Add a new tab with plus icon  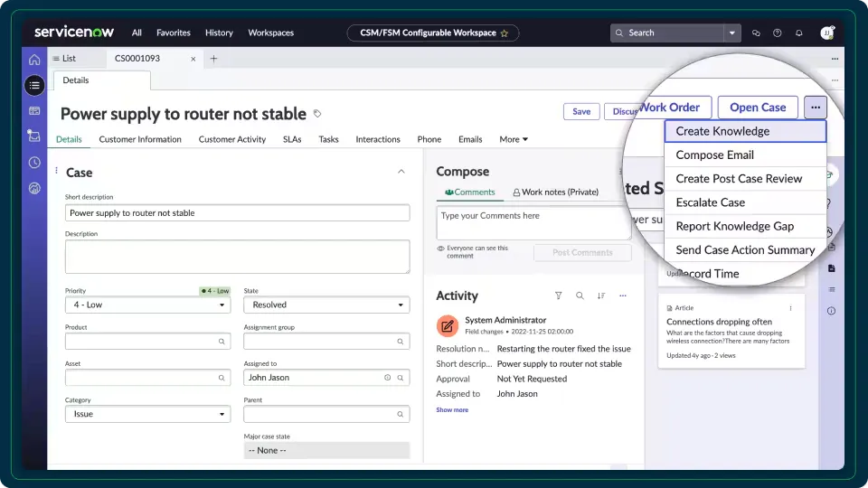click(x=213, y=58)
